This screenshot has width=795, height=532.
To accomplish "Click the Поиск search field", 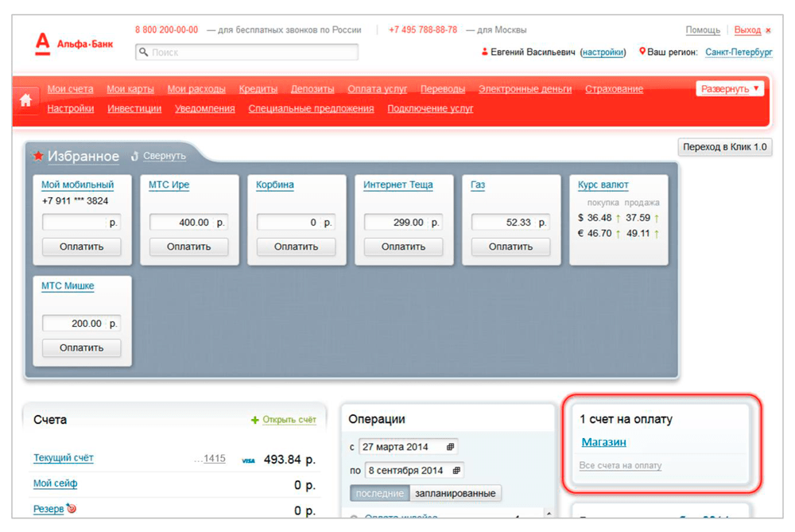I will pos(247,52).
